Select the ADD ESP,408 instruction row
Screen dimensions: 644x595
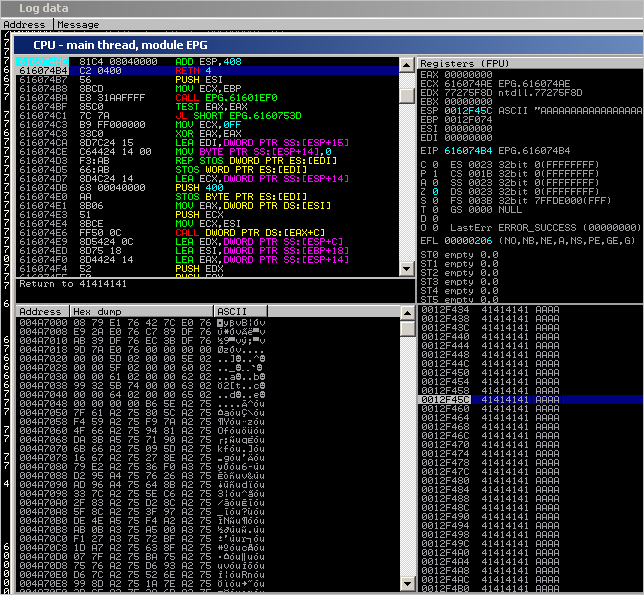[x=200, y=63]
